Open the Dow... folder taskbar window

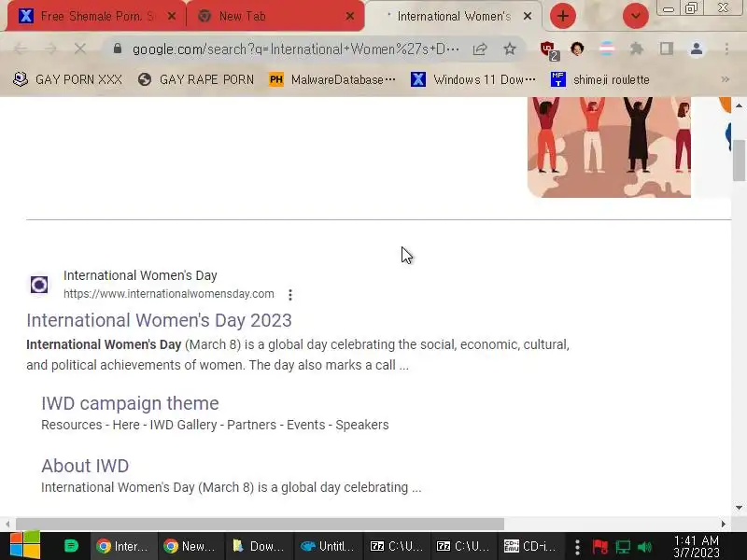(258, 546)
